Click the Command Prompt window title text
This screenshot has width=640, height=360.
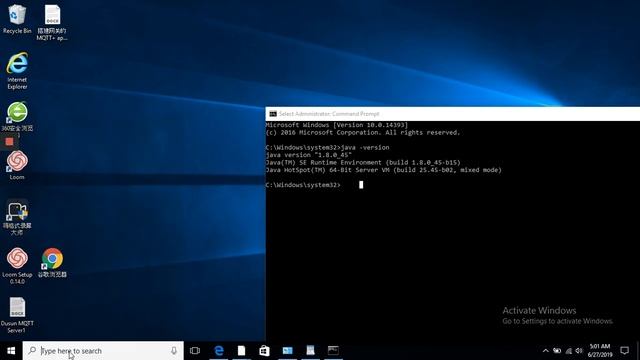coord(329,114)
